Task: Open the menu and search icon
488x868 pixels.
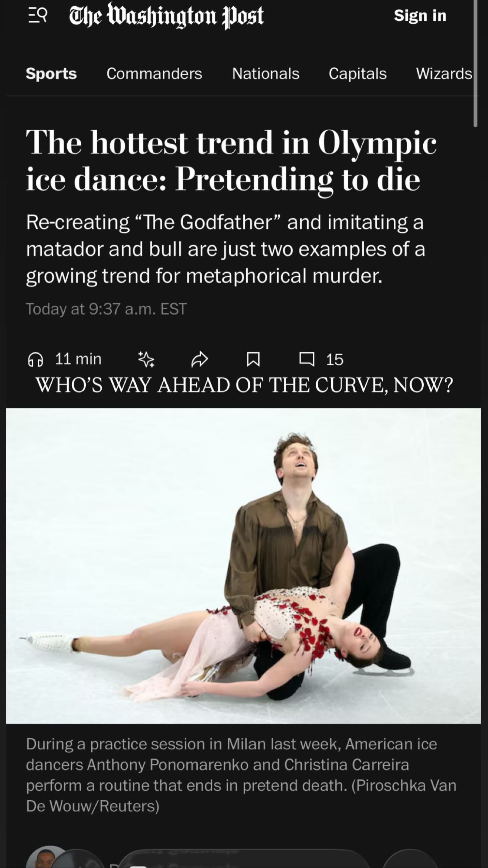Action: click(x=38, y=16)
